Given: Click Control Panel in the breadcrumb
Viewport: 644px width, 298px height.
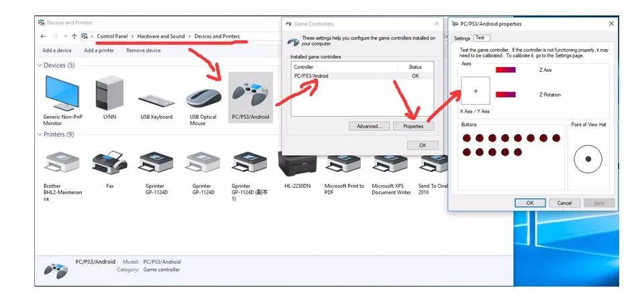Looking at the screenshot, I should 112,36.
